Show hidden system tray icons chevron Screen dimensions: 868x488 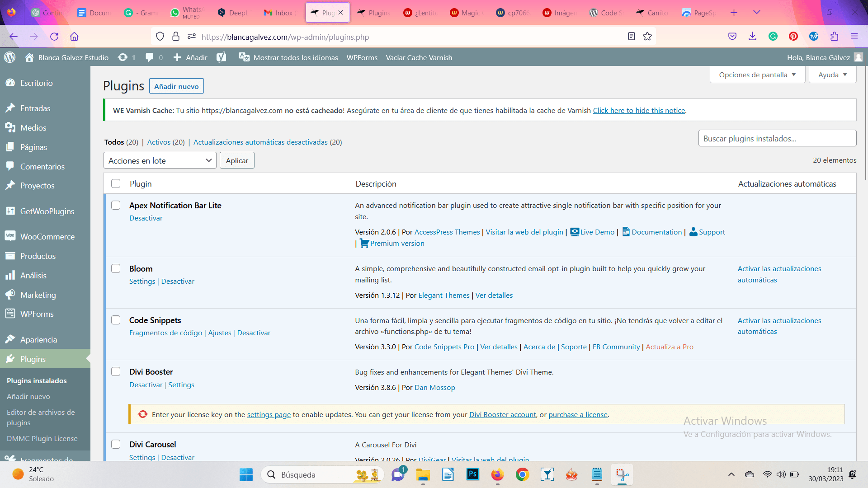(x=731, y=474)
